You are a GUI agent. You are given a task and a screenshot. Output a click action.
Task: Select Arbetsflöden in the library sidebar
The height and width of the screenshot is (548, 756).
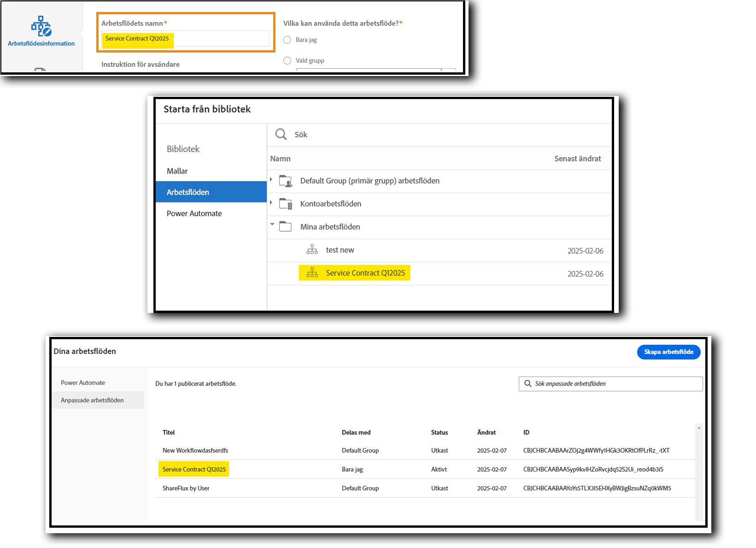211,192
